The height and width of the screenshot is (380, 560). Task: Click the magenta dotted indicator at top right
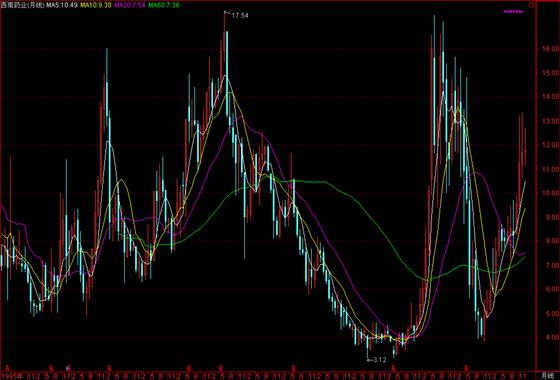(514, 11)
